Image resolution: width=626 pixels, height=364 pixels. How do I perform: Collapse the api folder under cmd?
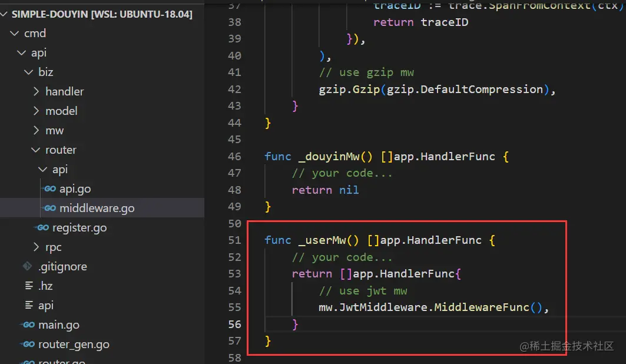pyautogui.click(x=22, y=52)
